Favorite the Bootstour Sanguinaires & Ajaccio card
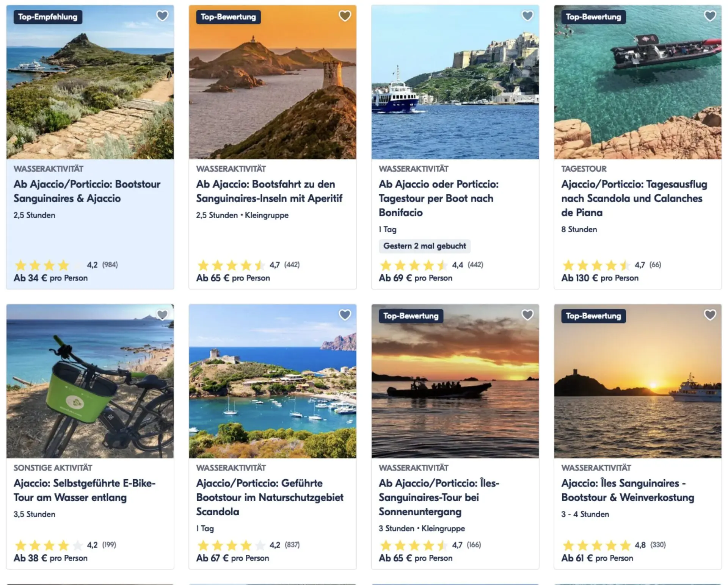The width and height of the screenshot is (728, 585). point(162,16)
